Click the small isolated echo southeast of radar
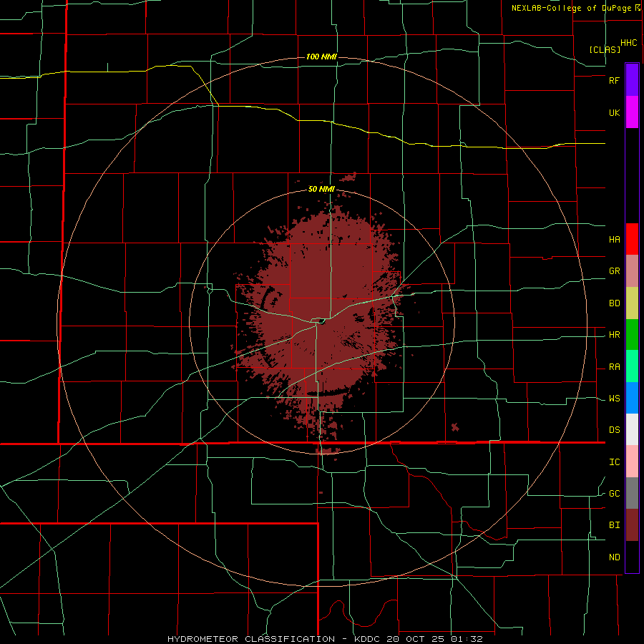 click(454, 427)
